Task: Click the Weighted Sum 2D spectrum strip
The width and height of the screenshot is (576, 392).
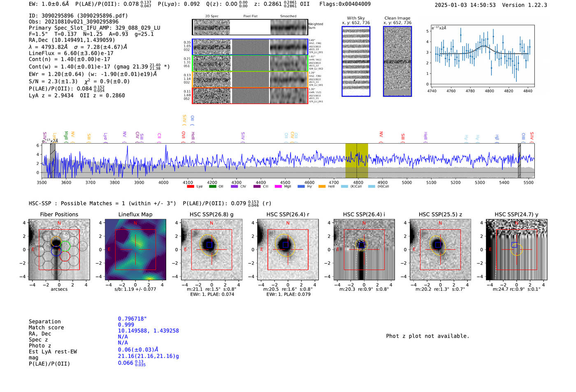Action: pyautogui.click(x=250, y=27)
